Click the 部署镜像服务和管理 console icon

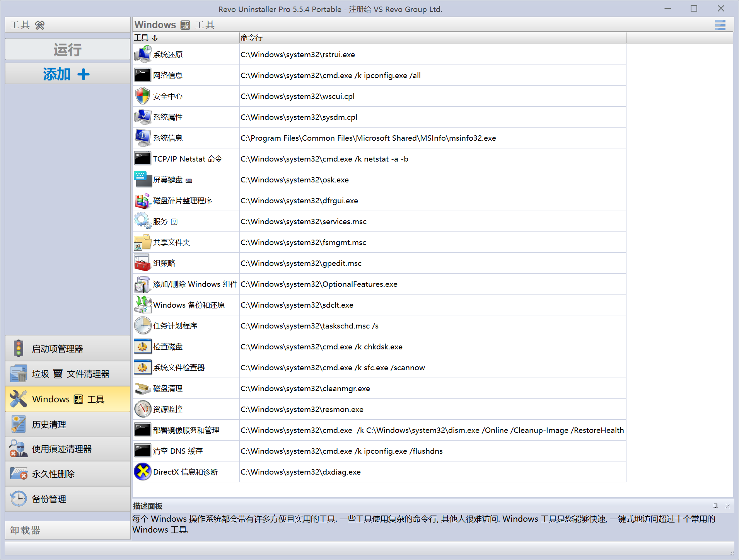coord(143,430)
